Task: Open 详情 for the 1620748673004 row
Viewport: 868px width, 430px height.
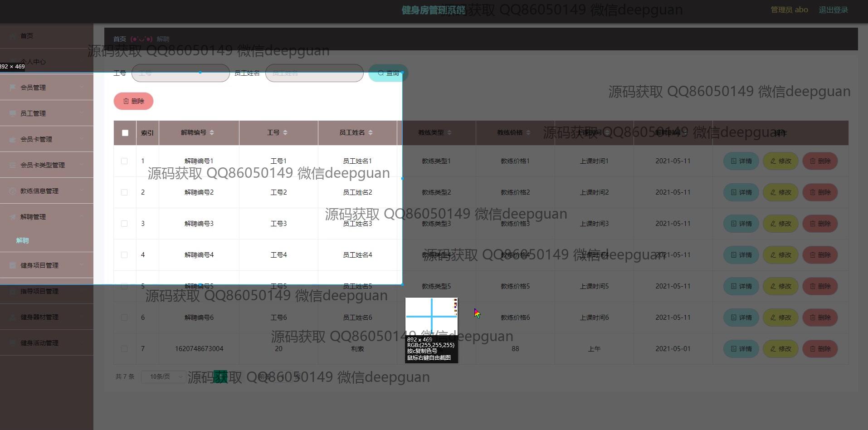Action: click(x=741, y=349)
